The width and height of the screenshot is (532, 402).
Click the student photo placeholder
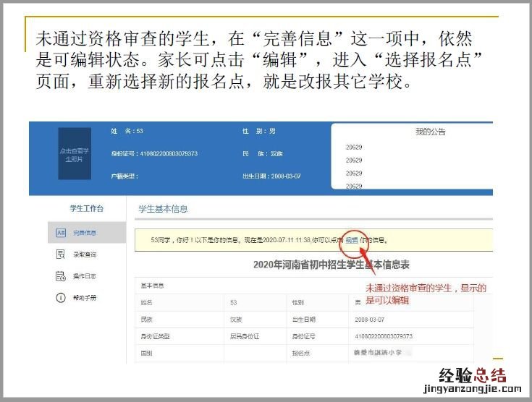[x=75, y=154]
